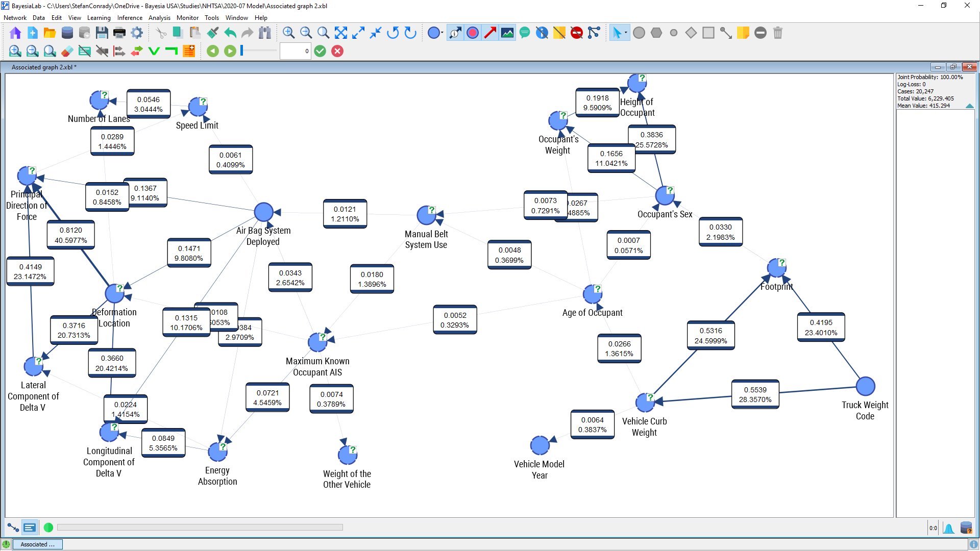
Task: Click the red X cancel button
Action: point(337,51)
